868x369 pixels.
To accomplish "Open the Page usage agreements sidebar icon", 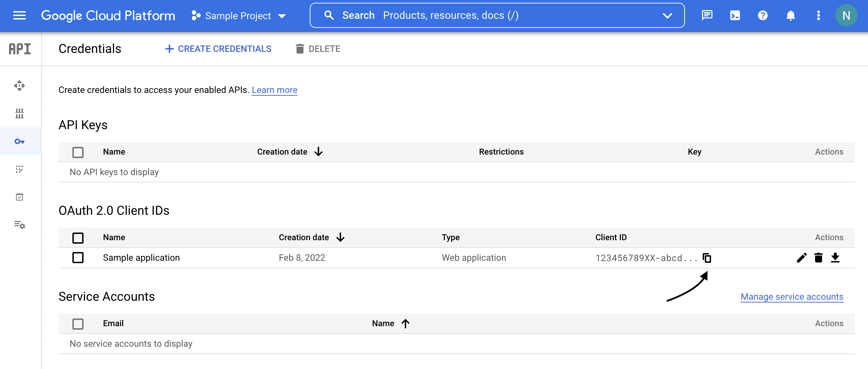I will [x=19, y=225].
